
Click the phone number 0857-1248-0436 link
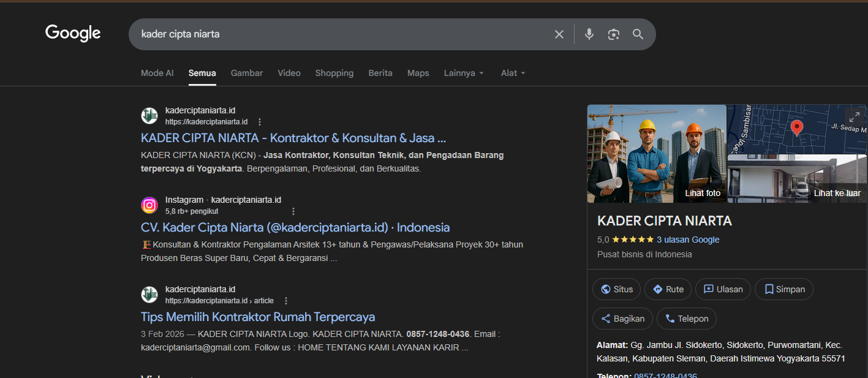click(x=665, y=376)
